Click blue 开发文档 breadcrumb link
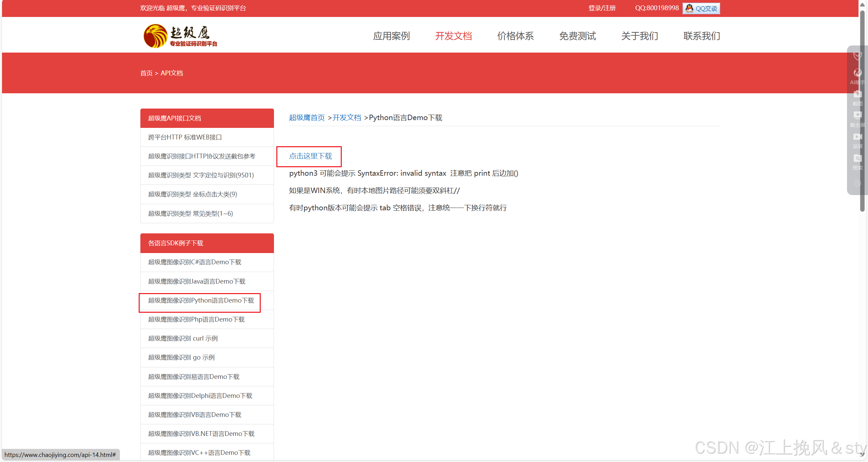The width and height of the screenshot is (868, 462). pos(347,118)
